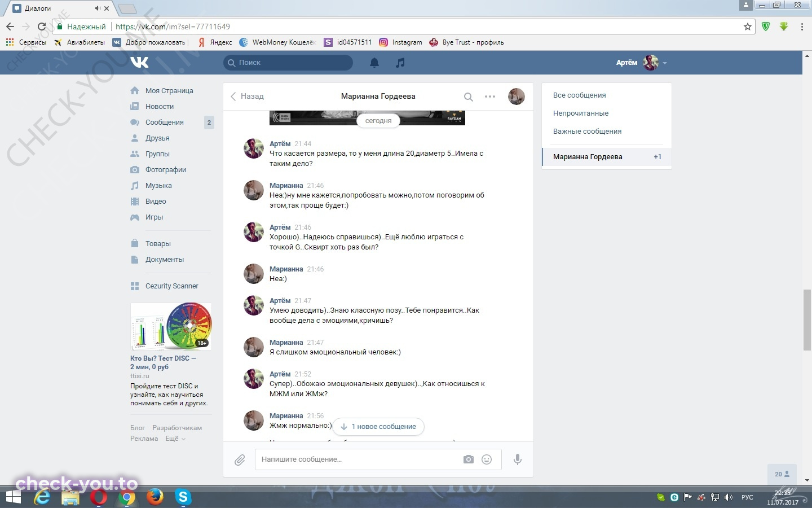Open conversation actions three-dot menu
The height and width of the screenshot is (508, 812).
(490, 97)
